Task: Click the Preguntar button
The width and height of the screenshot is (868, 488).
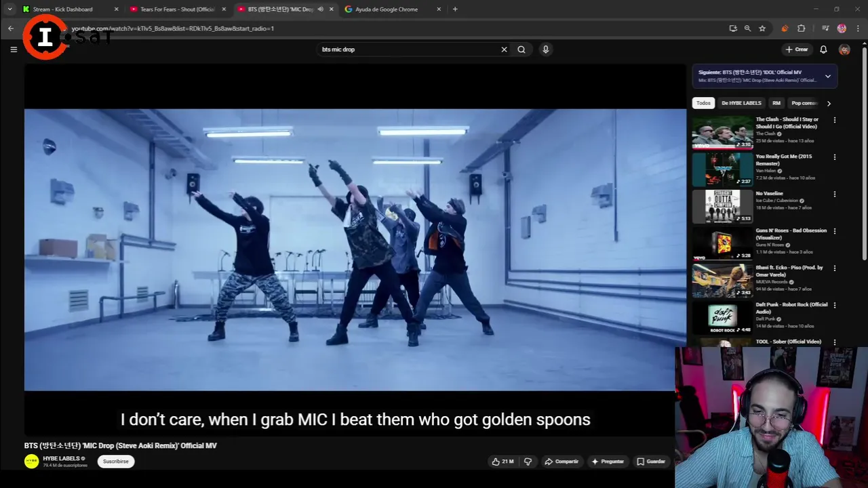Action: click(608, 462)
